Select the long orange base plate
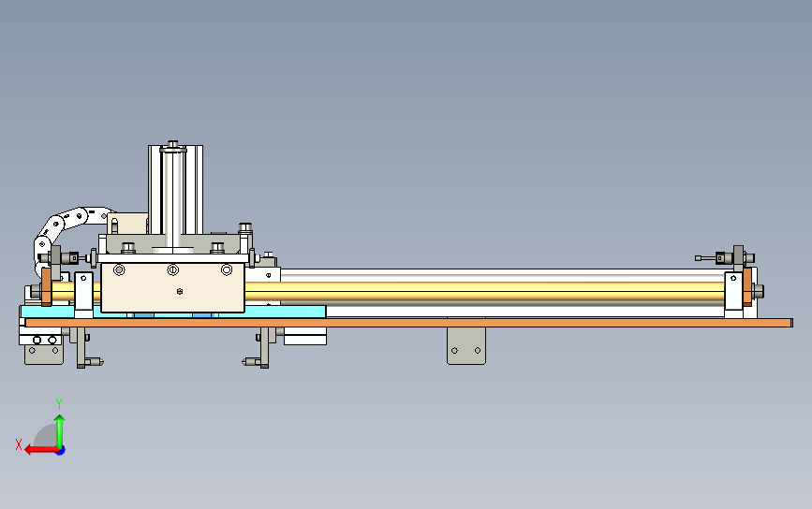 point(409,323)
